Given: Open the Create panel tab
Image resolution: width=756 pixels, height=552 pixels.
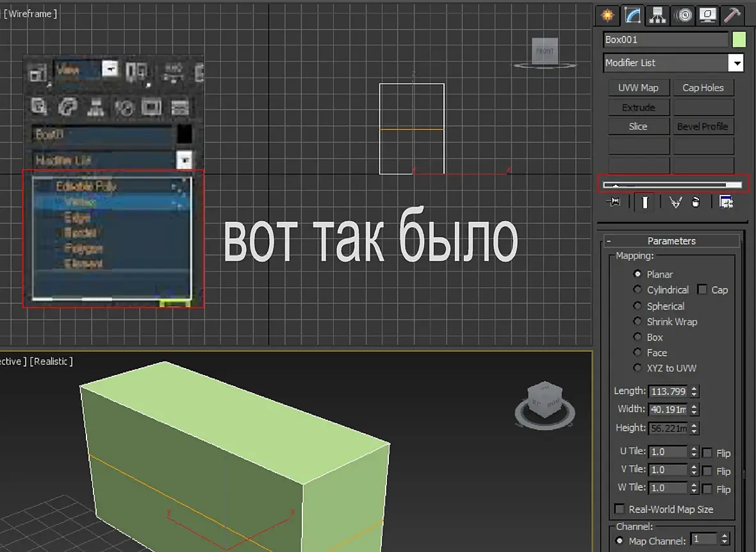Looking at the screenshot, I should [x=607, y=15].
